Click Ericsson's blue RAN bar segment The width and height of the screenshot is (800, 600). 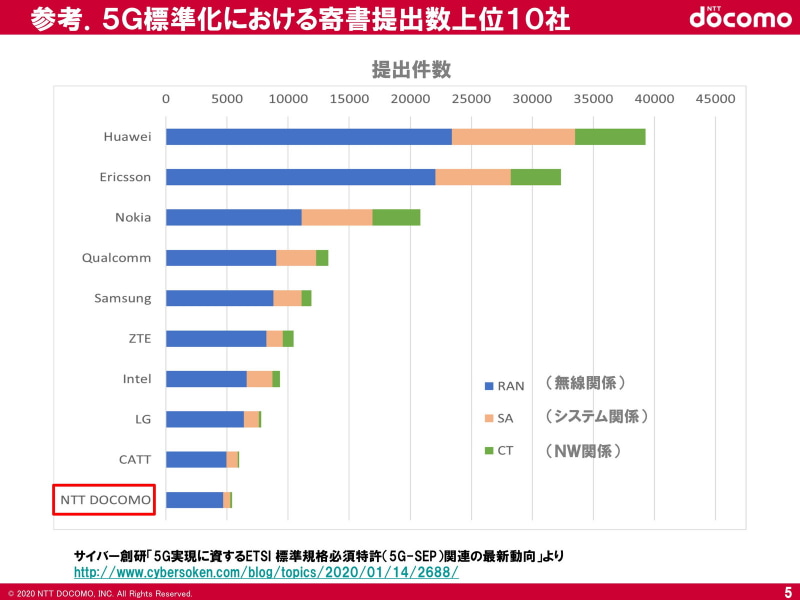pyautogui.click(x=301, y=177)
